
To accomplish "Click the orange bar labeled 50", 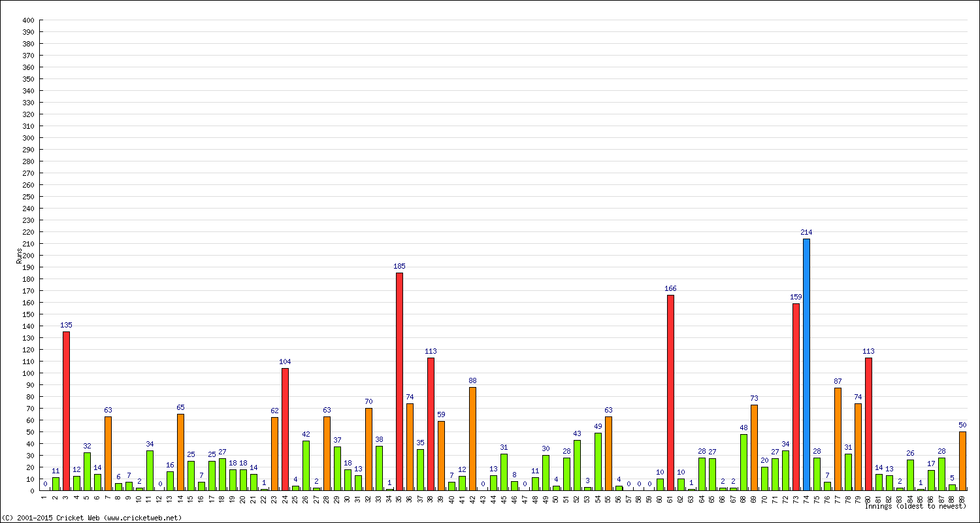I will point(962,461).
